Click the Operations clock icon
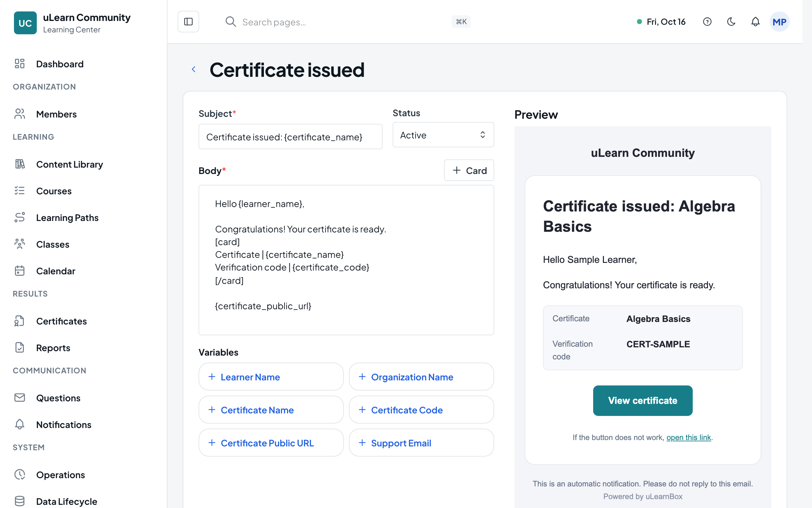 click(20, 474)
